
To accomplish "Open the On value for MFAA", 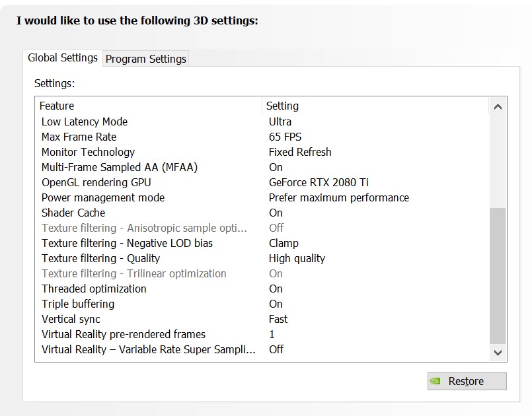I will click(276, 168).
